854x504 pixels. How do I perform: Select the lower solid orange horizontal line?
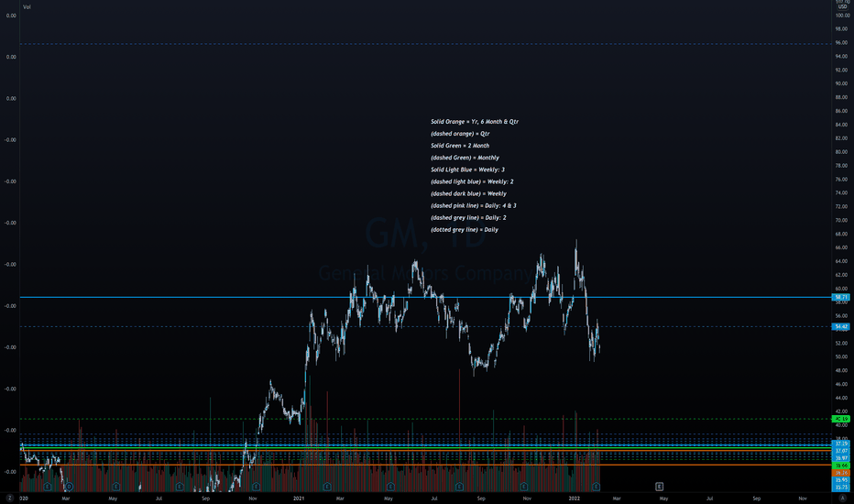pos(425,465)
